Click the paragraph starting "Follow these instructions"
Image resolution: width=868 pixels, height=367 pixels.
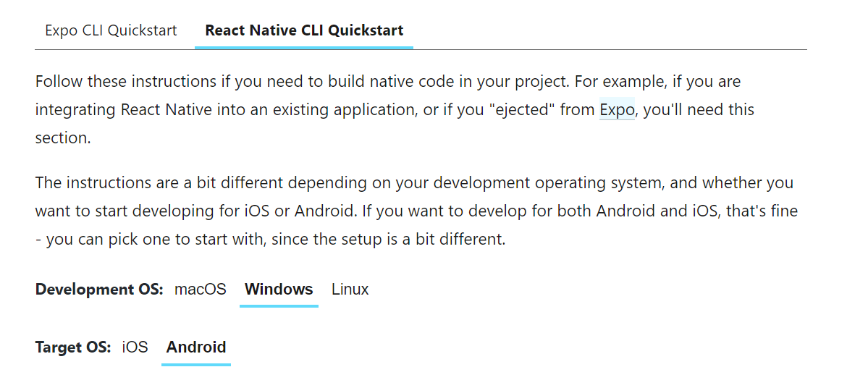click(x=395, y=109)
